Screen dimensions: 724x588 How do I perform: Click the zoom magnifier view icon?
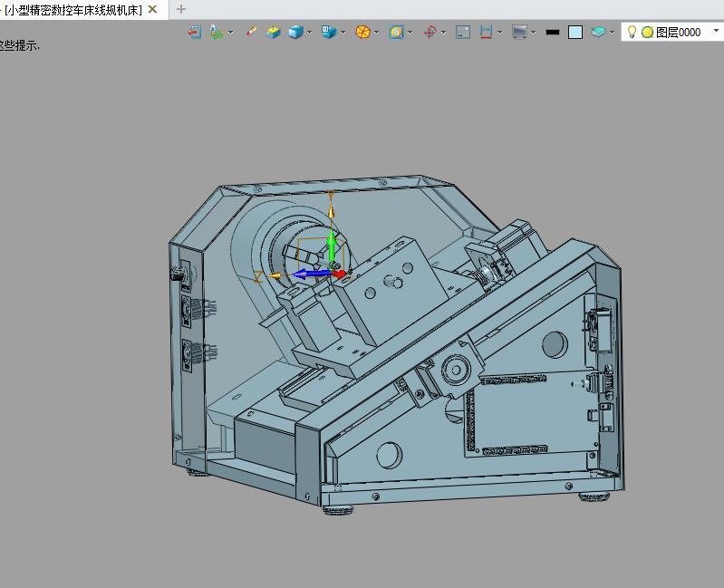(x=396, y=33)
